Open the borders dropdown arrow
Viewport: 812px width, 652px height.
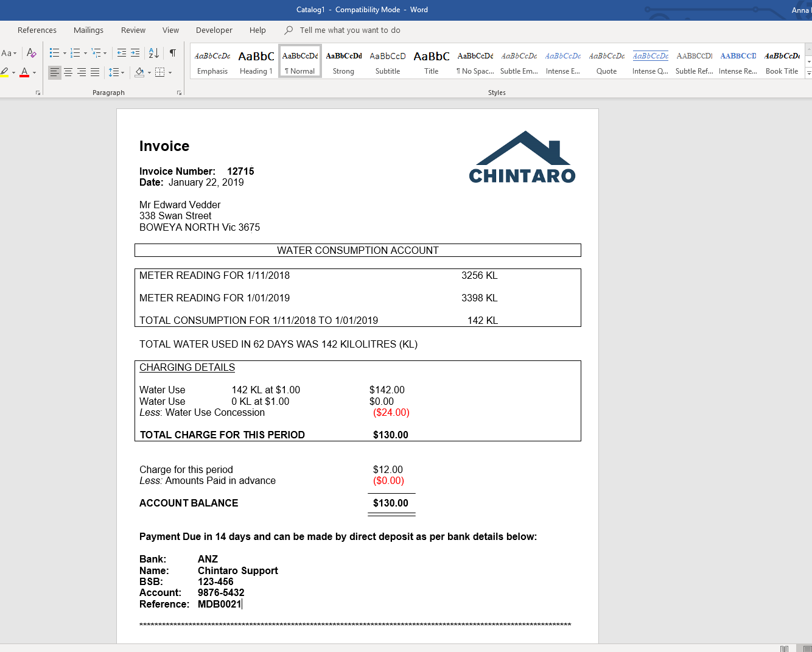170,72
